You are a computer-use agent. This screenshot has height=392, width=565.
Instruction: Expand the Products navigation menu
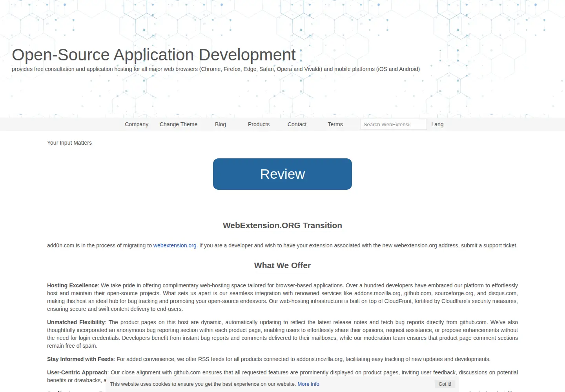point(259,124)
